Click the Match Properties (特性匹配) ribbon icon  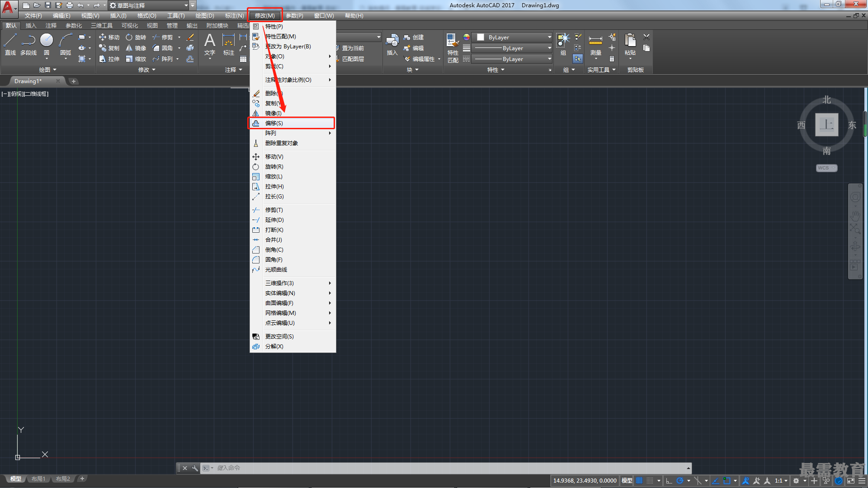click(453, 48)
